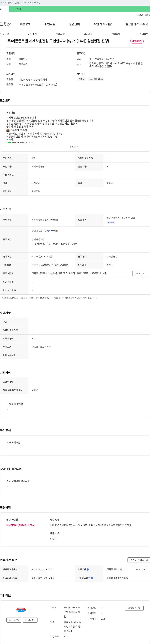
Task: Click the 인증기관 help icon
Action: coord(88,569)
